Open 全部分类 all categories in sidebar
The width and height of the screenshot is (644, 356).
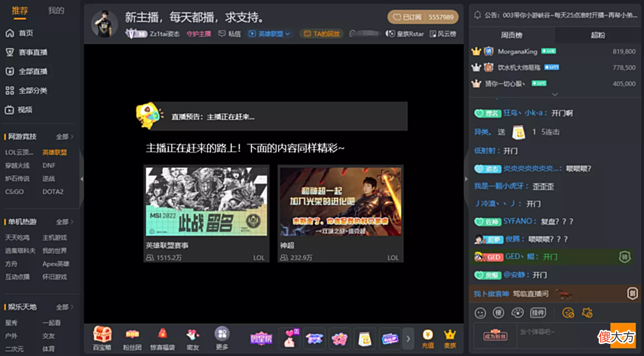(26, 90)
